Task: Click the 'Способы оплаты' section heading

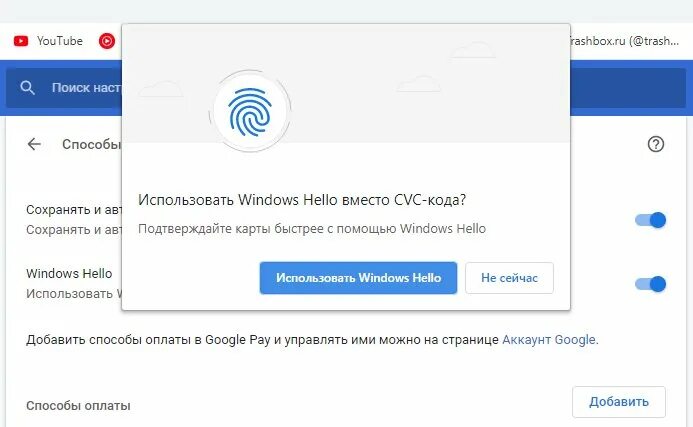Action: [x=78, y=406]
